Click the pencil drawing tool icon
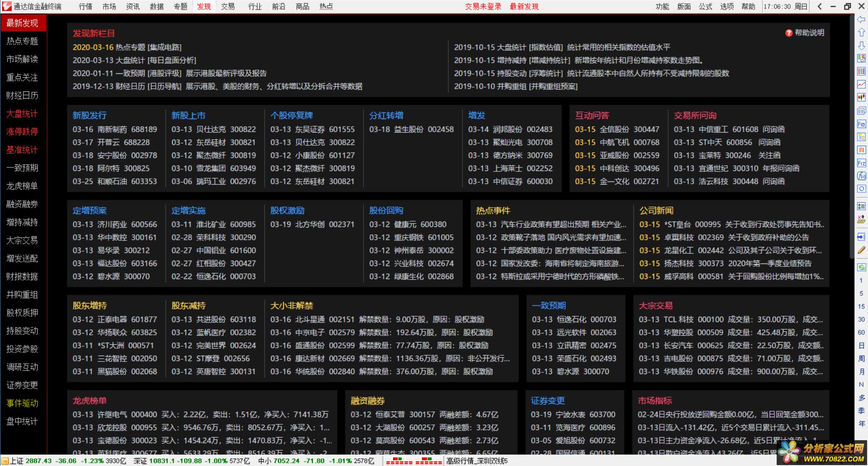Viewport: 868px width, 466px height. pos(861,250)
